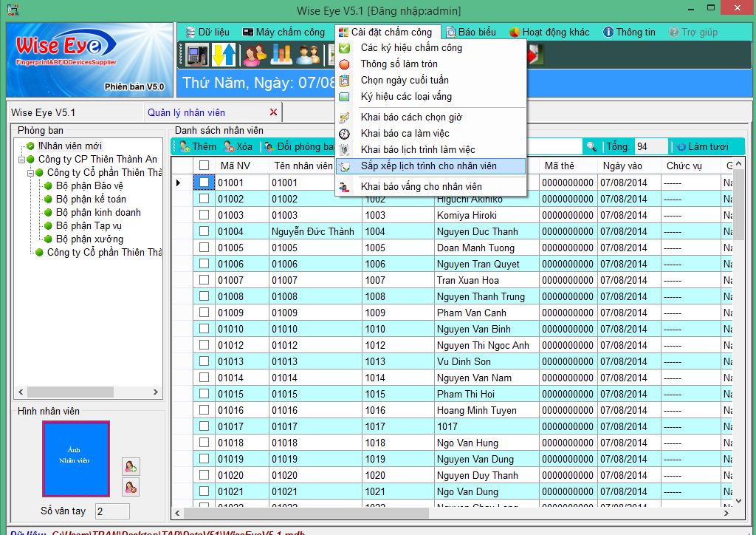This screenshot has height=535, width=756.
Task: Click the red circle icon beside Thông số làm tròn
Action: [344, 64]
